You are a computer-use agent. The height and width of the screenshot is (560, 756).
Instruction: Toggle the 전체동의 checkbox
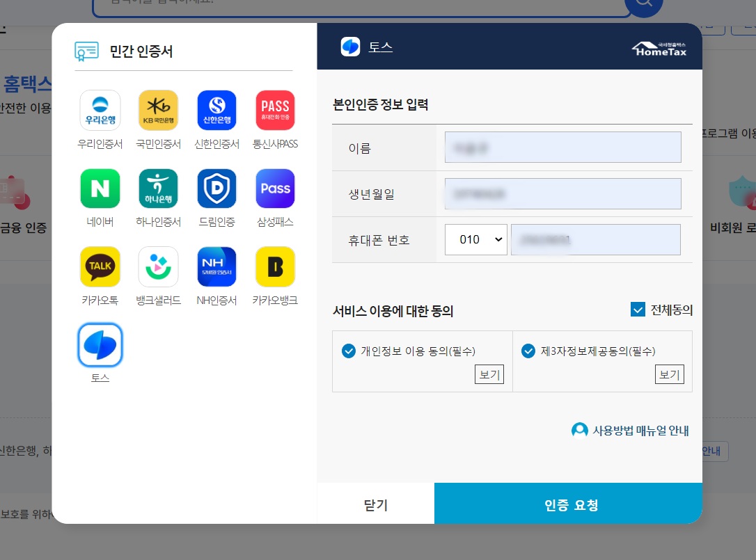(x=638, y=310)
